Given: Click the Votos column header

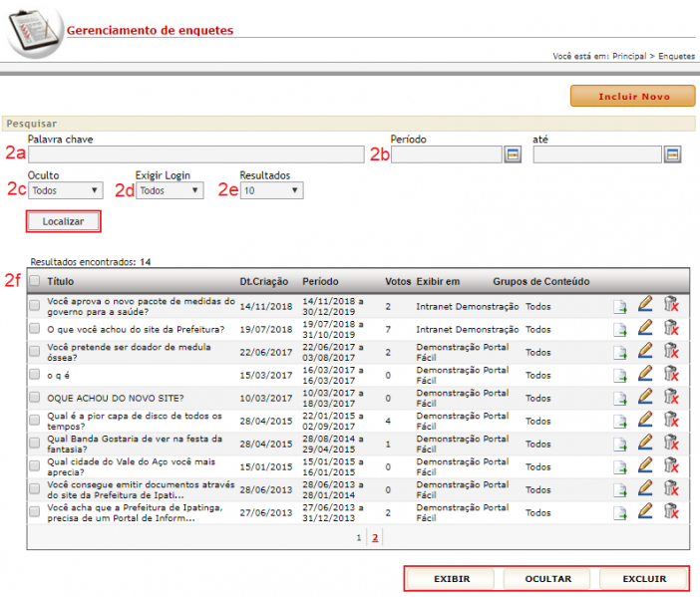Looking at the screenshot, I should click(398, 281).
